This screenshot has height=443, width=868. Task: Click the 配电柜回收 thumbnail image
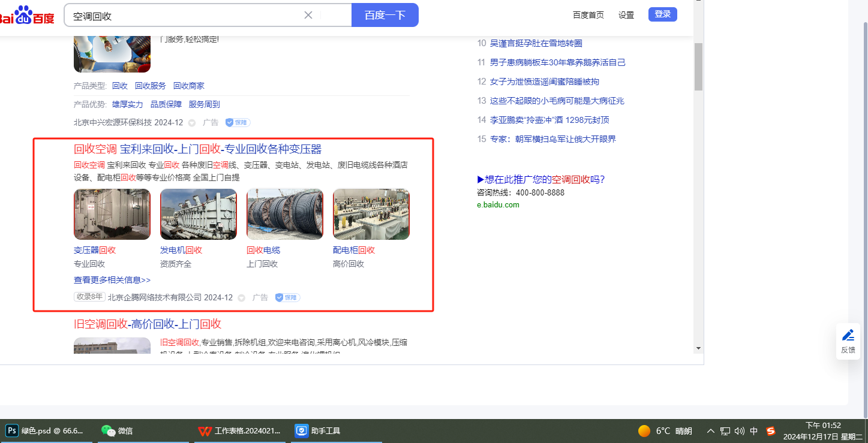[371, 214]
